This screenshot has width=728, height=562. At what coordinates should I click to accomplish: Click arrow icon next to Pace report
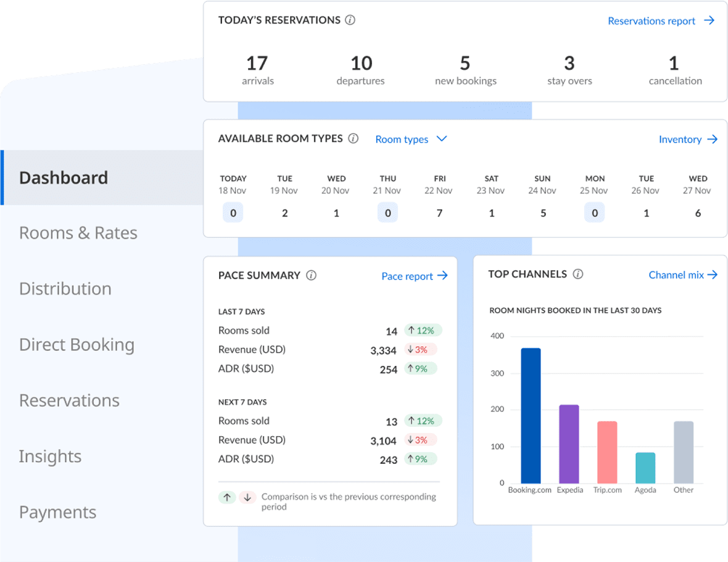442,276
